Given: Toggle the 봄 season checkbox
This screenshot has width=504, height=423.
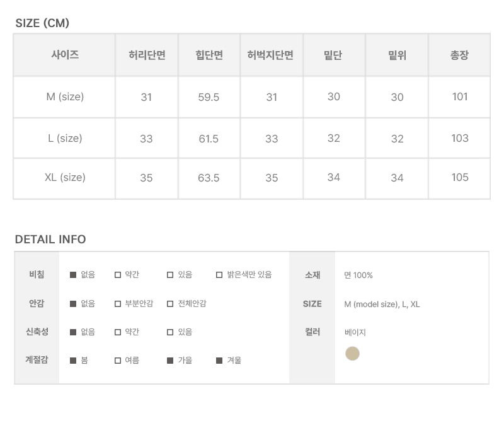Looking at the screenshot, I should (73, 361).
